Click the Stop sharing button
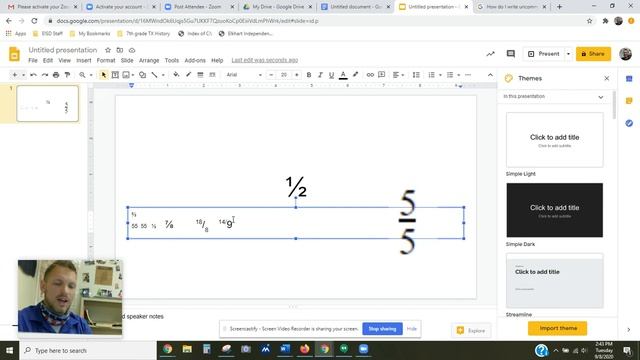The height and width of the screenshot is (360, 640). [x=382, y=329]
